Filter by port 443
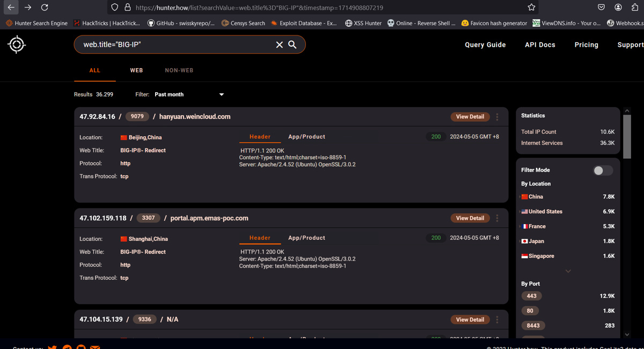This screenshot has width=644, height=349. 531,296
